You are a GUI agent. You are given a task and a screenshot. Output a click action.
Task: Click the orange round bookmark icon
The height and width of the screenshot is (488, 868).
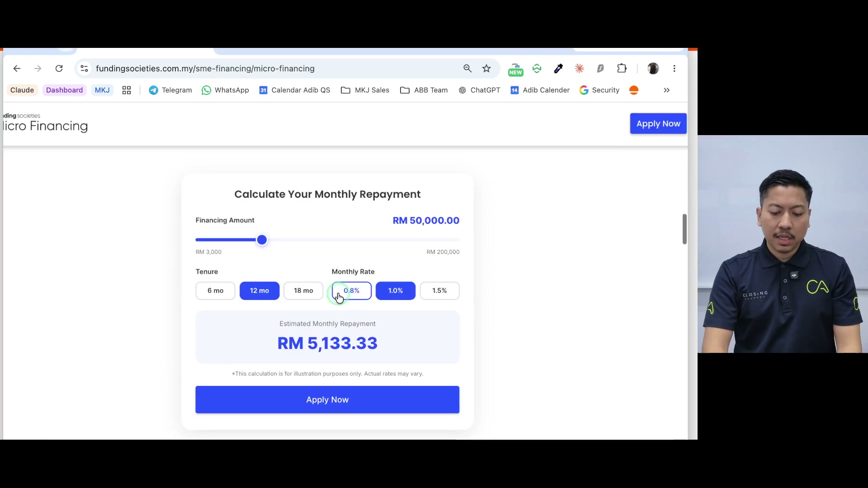(634, 90)
